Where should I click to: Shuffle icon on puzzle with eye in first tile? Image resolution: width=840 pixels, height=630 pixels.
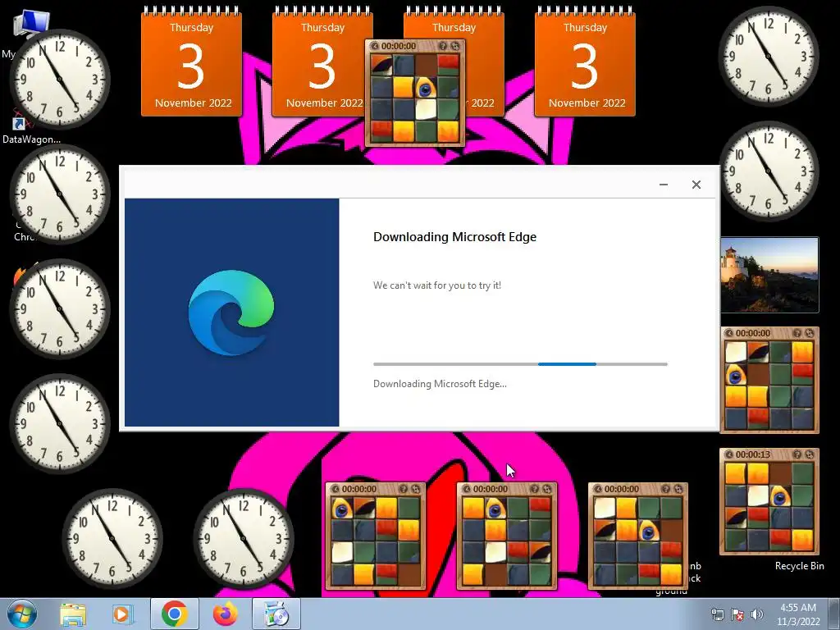click(416, 489)
